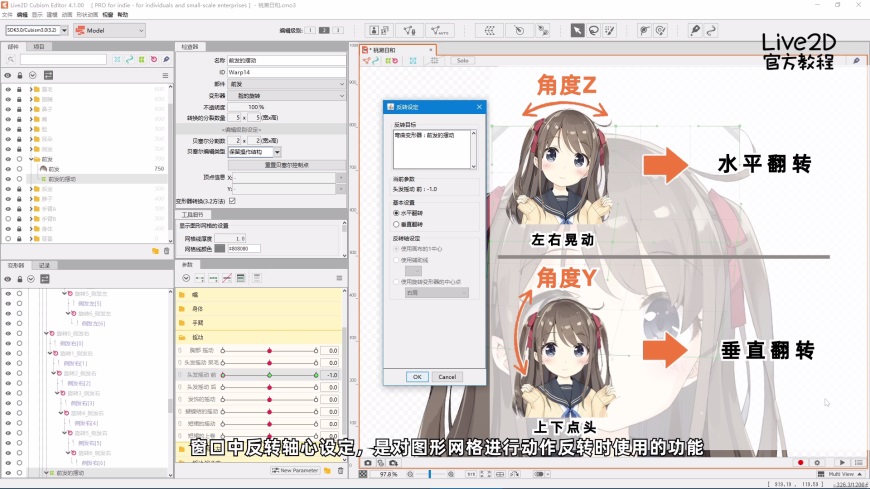Click zoom out magnifier near zoom slider
Image resolution: width=870 pixels, height=489 pixels.
pos(410,474)
